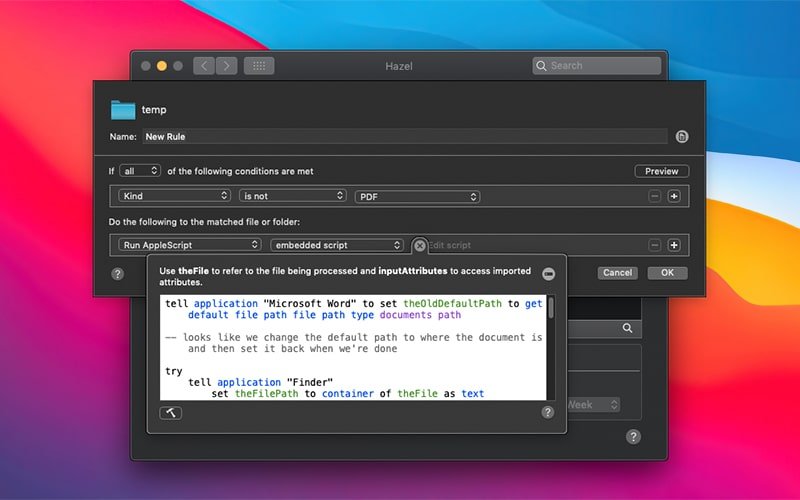This screenshot has height=500, width=800.
Task: Open the 'all' conditions match dropdown
Action: [x=139, y=171]
